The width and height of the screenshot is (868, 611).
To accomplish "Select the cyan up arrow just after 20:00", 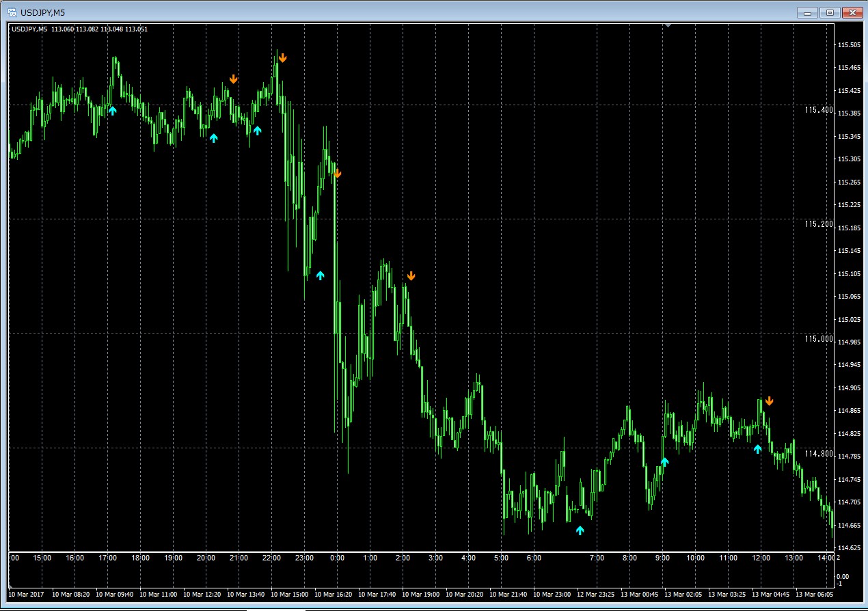I will pyautogui.click(x=213, y=138).
